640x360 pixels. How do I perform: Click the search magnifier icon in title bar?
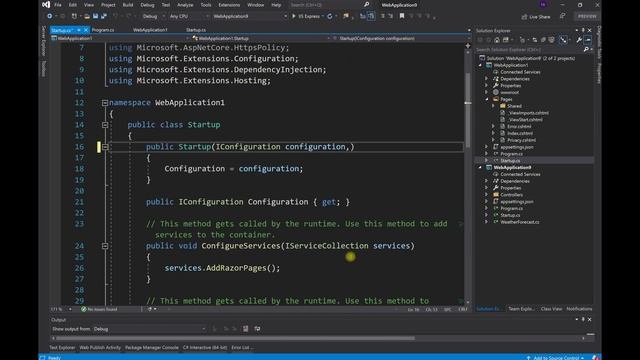click(367, 5)
